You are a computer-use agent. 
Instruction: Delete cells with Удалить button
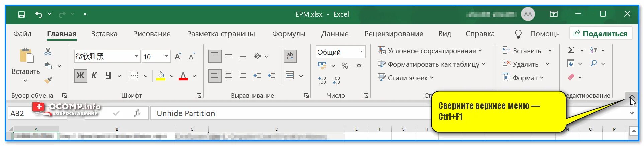click(x=521, y=64)
